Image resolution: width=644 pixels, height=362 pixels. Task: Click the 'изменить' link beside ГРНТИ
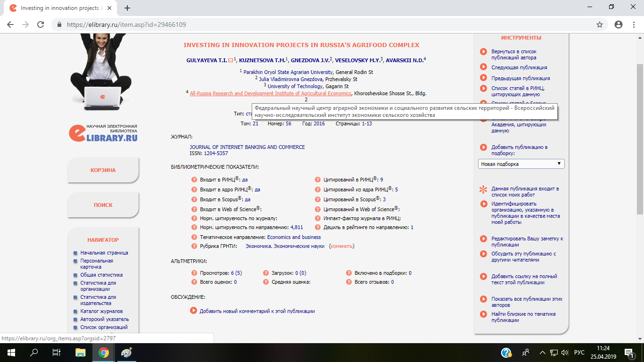click(x=342, y=246)
